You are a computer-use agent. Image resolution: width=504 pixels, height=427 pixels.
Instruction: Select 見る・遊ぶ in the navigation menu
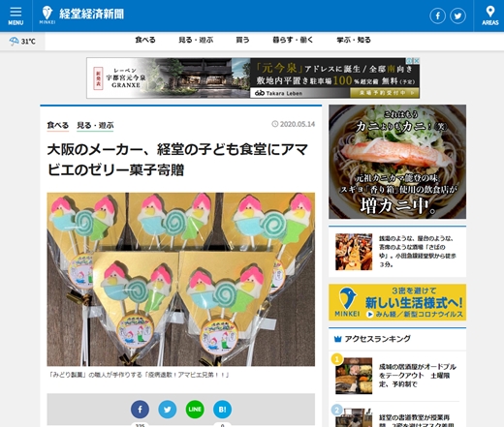[196, 40]
